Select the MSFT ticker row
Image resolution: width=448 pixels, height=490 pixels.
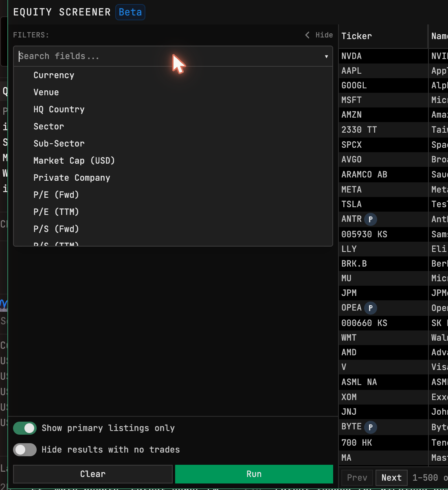coord(383,100)
